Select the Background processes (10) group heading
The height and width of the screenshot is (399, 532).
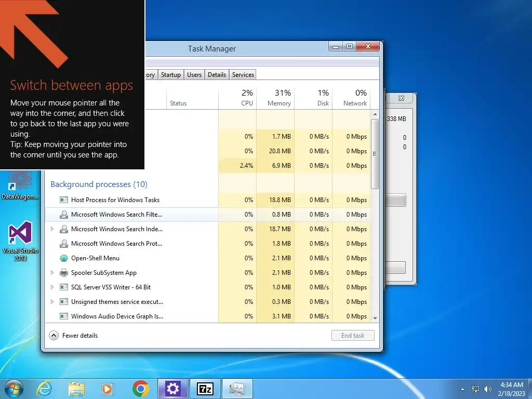(x=99, y=184)
